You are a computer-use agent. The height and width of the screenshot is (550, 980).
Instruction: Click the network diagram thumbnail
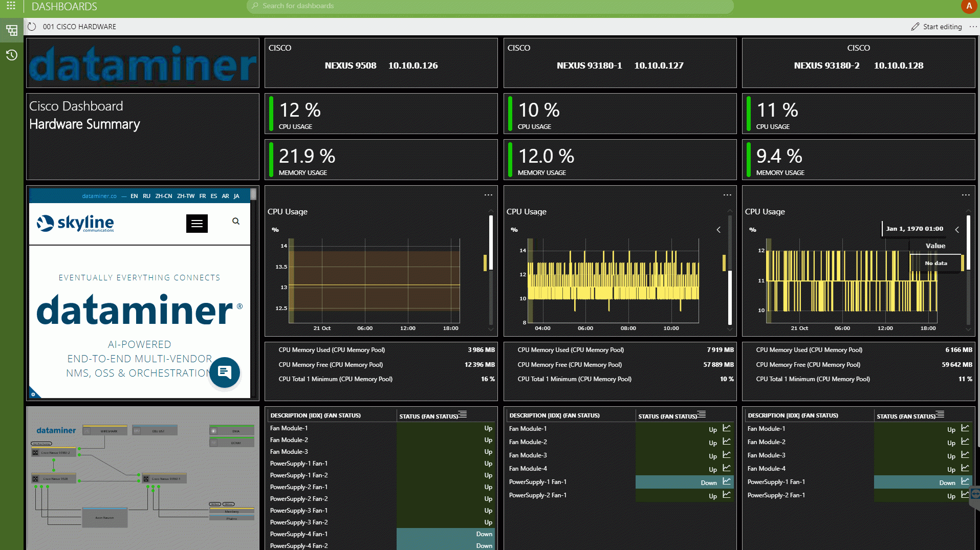pos(143,478)
